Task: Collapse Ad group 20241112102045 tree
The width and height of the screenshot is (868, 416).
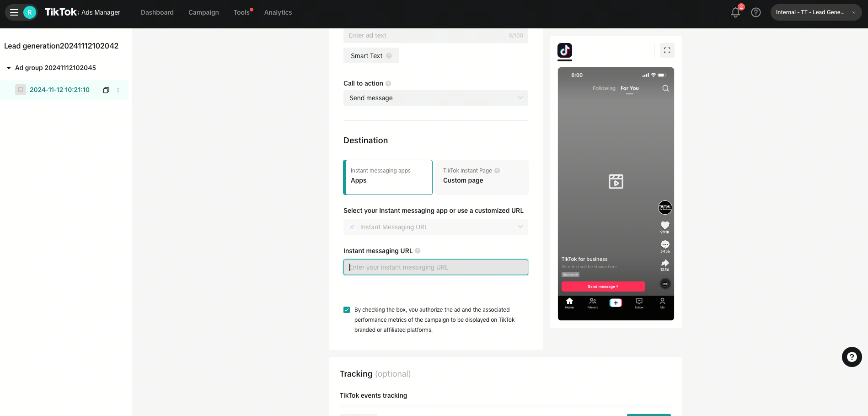Action: click(9, 68)
